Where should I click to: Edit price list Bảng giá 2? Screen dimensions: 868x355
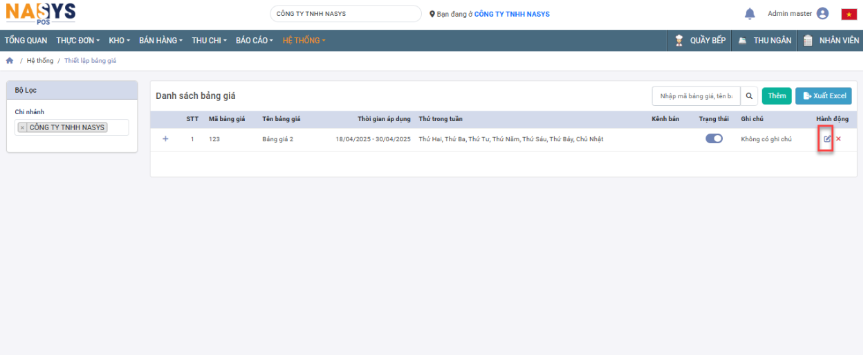point(827,139)
